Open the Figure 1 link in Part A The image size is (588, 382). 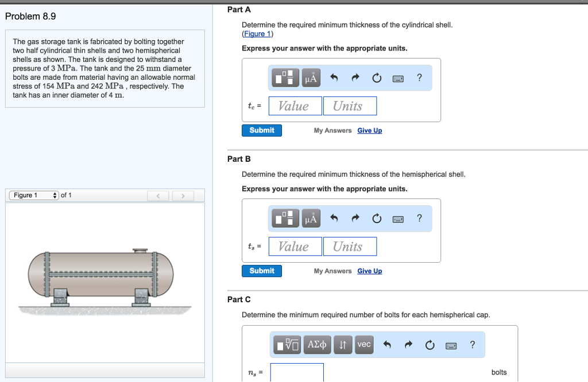coord(256,33)
